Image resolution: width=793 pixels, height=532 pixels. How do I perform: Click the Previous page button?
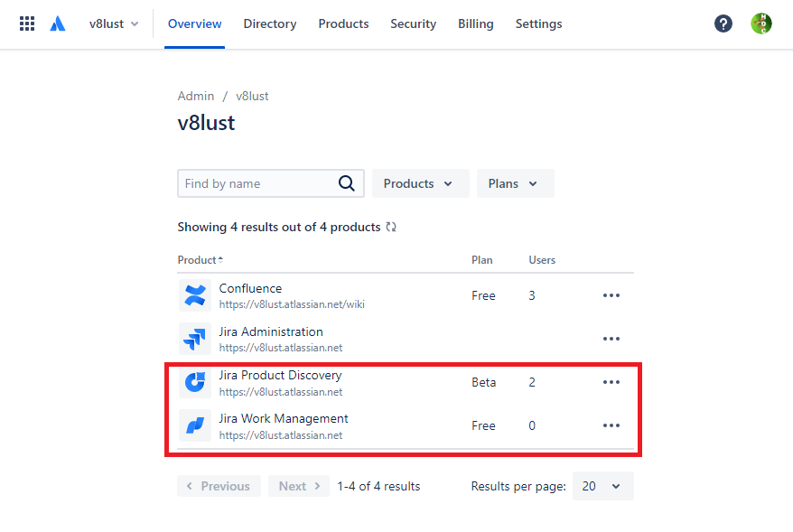click(219, 486)
